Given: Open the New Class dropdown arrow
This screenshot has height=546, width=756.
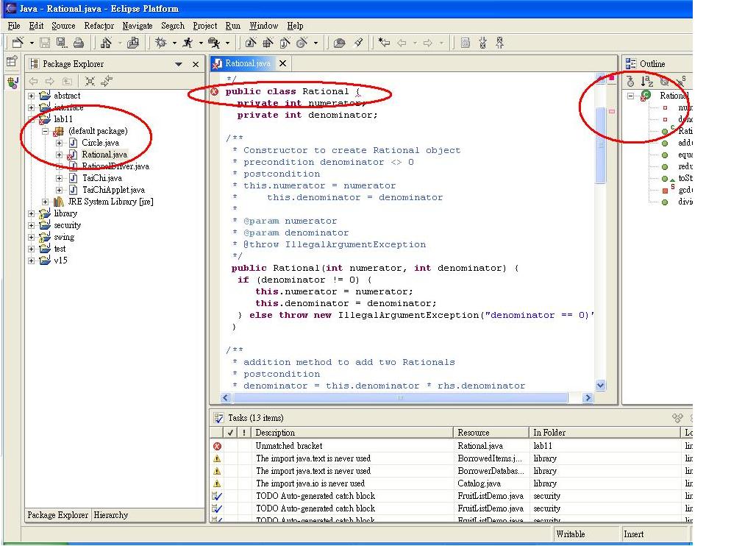Looking at the screenshot, I should click(315, 43).
